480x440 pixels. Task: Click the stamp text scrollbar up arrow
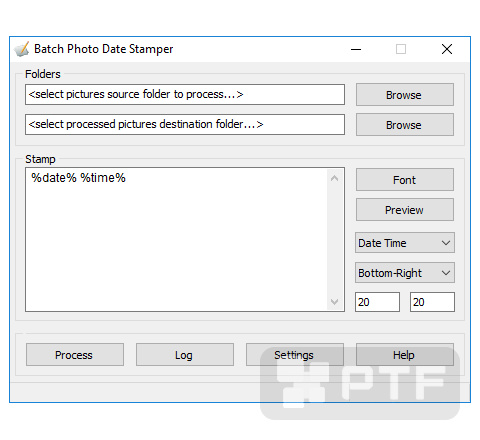pyautogui.click(x=335, y=178)
